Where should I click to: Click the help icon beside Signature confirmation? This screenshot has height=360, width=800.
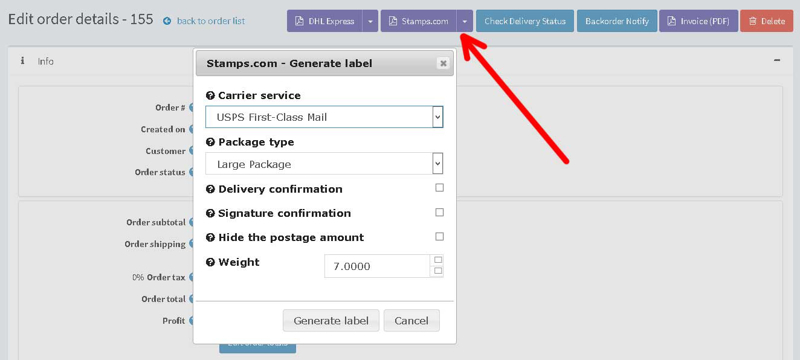(x=210, y=214)
